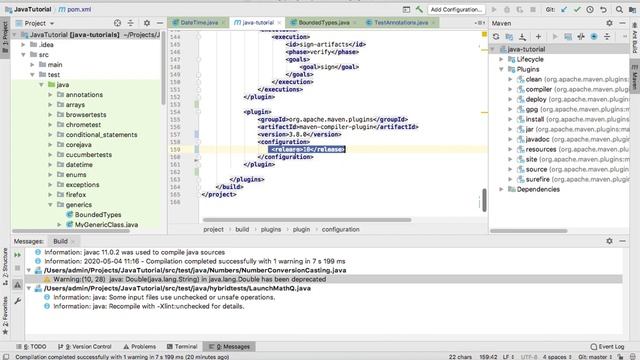Screen dimensions: 640x360
Task: Collapse all in Project panel toolbar
Action: (131, 23)
